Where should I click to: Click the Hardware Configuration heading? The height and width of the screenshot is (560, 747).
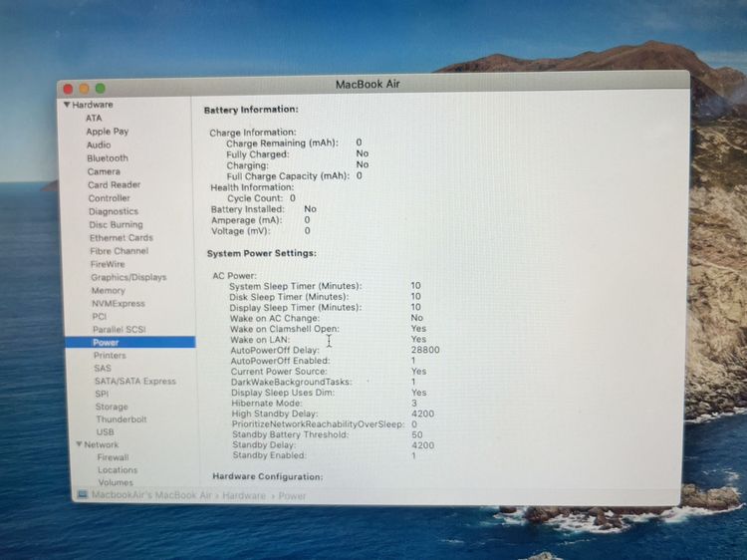(x=268, y=476)
